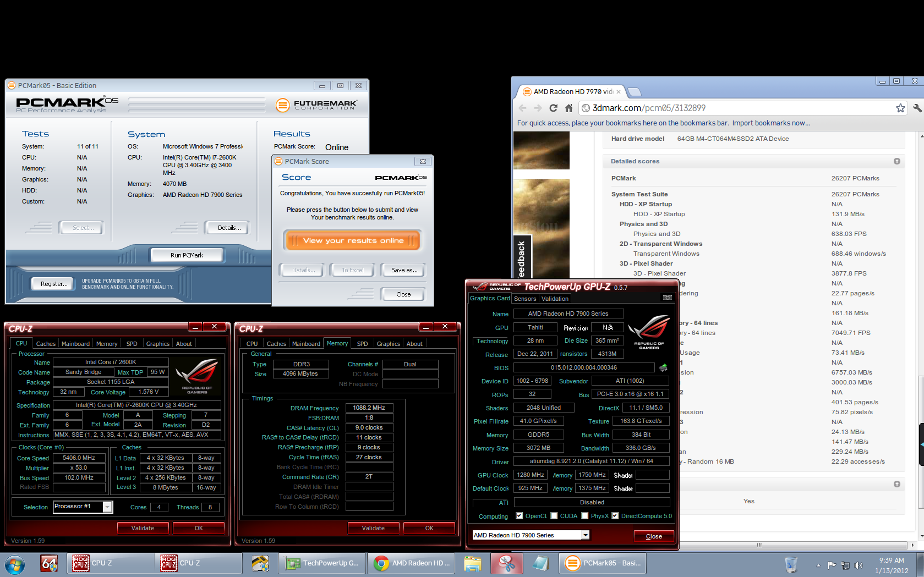Take a GPU-Z screenshot with camera icon

pos(667,298)
